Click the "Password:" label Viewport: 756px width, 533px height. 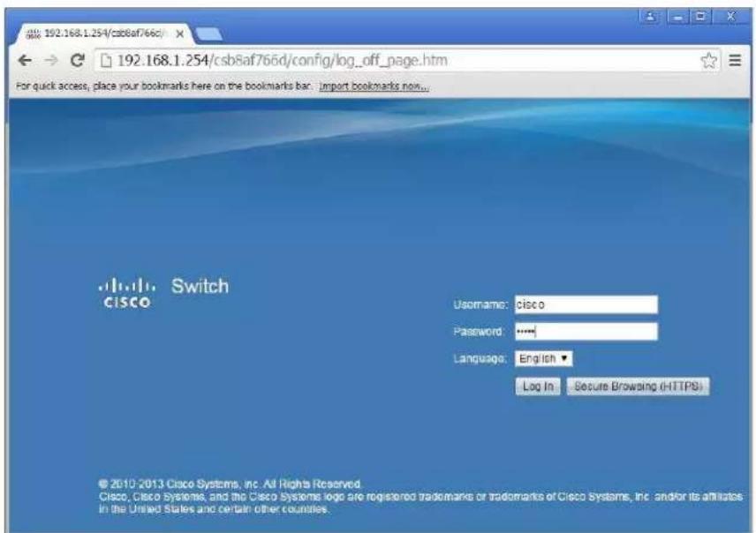tap(478, 332)
